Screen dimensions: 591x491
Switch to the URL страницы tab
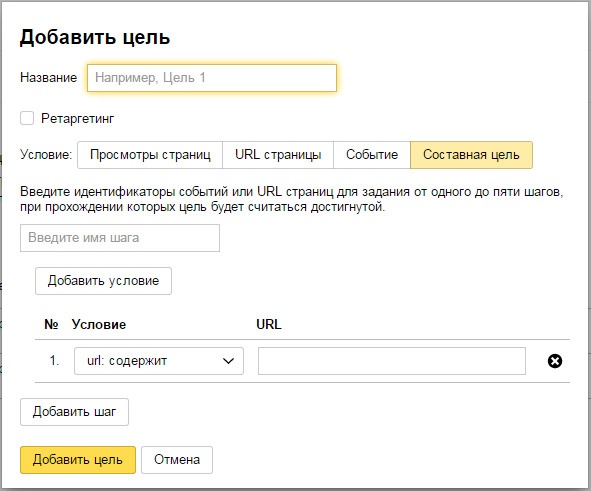point(278,155)
